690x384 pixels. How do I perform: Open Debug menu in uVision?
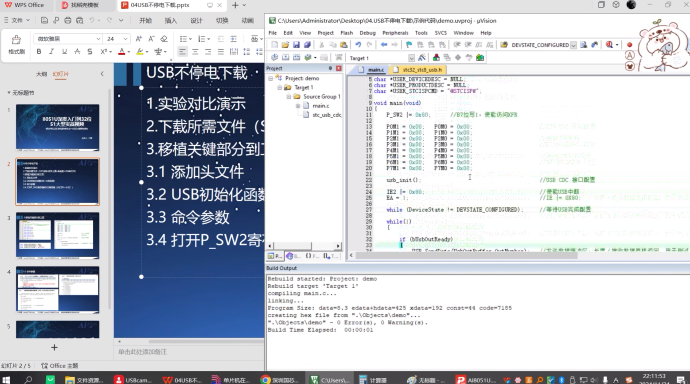click(367, 33)
